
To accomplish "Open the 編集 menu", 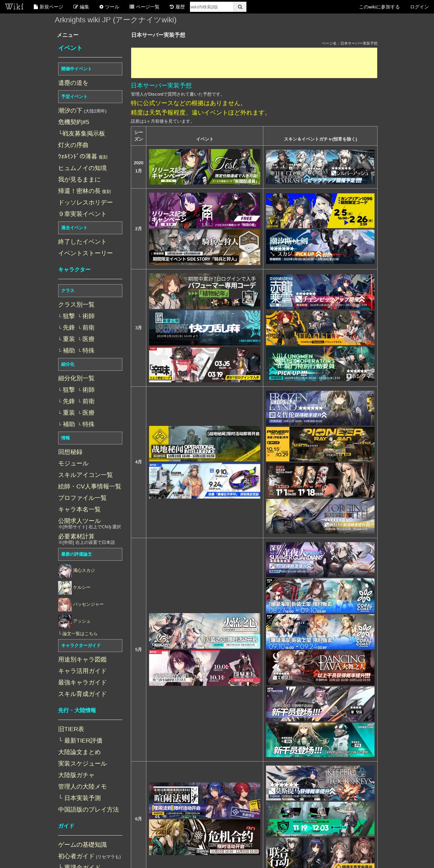I will pyautogui.click(x=81, y=7).
